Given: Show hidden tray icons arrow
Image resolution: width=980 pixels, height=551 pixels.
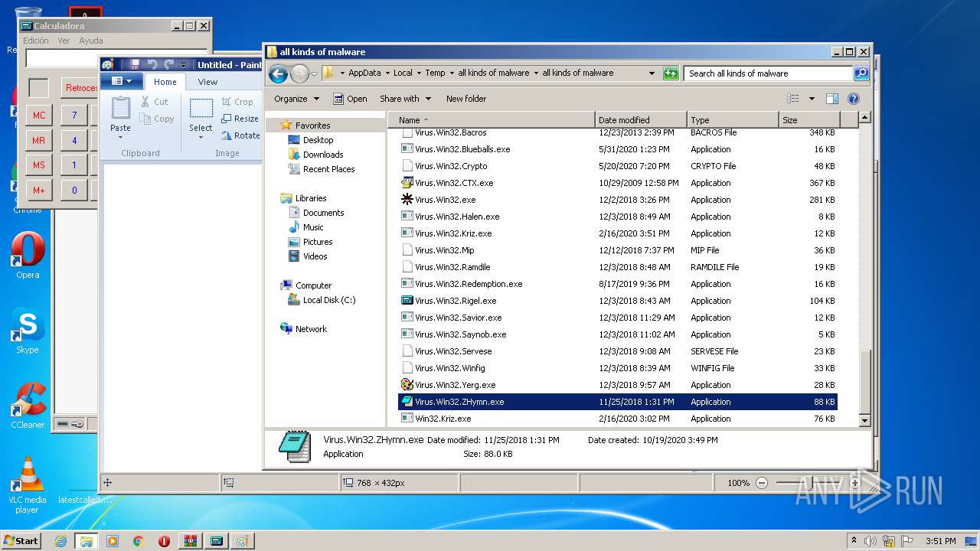Looking at the screenshot, I should point(854,541).
